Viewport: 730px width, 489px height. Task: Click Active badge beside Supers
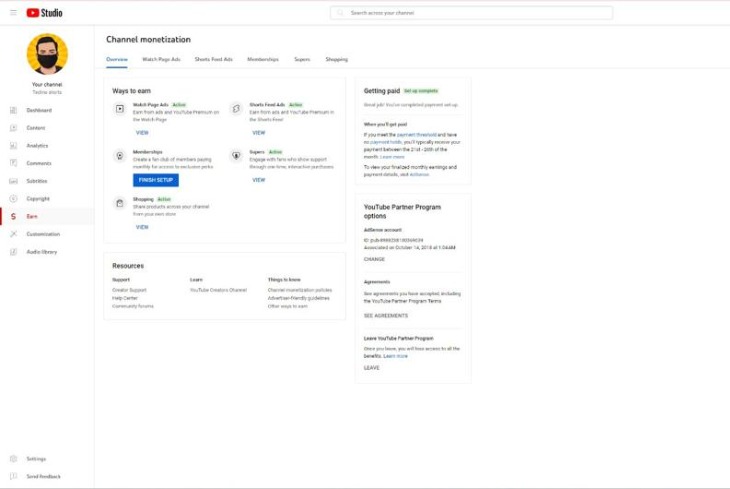(x=276, y=152)
